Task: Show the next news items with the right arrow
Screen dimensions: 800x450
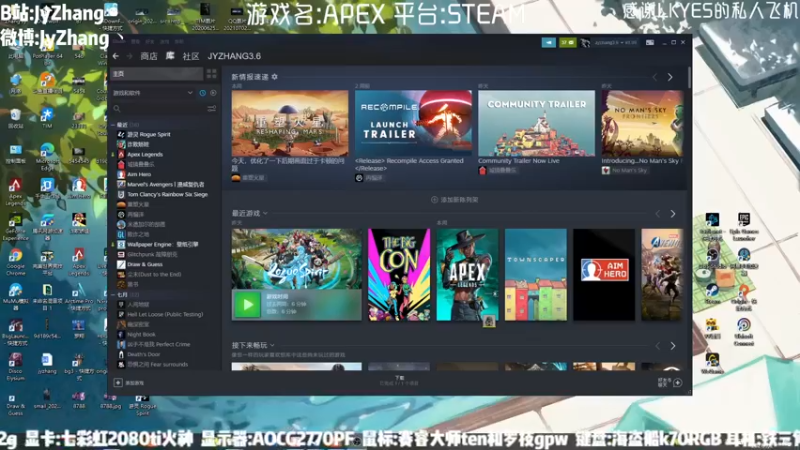Action: [670, 77]
